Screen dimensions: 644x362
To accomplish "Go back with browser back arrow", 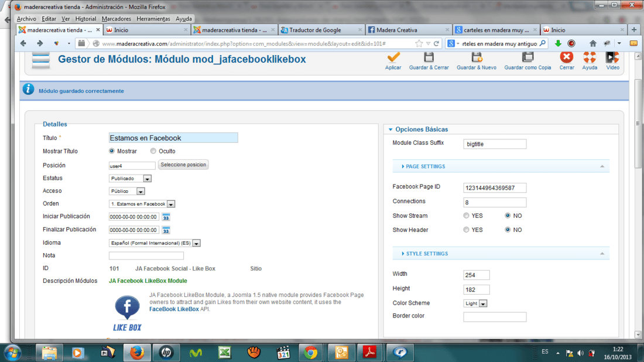I will 23,43.
